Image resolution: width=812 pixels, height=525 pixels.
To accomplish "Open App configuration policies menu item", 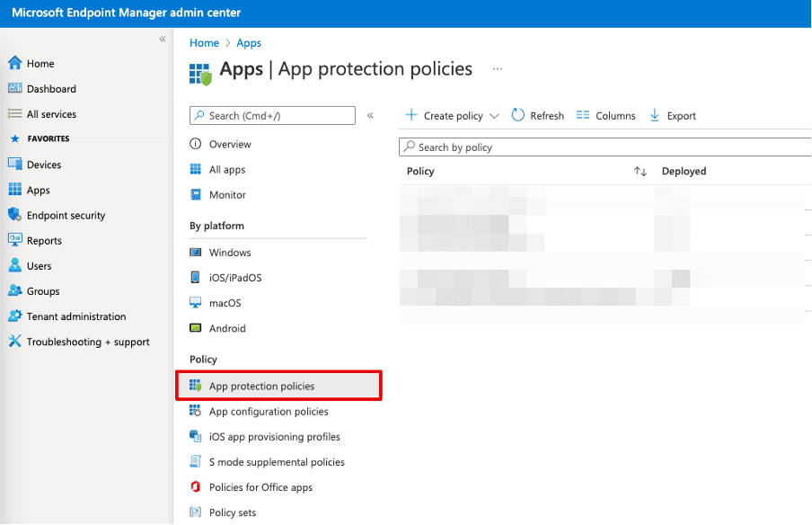I will coord(269,411).
